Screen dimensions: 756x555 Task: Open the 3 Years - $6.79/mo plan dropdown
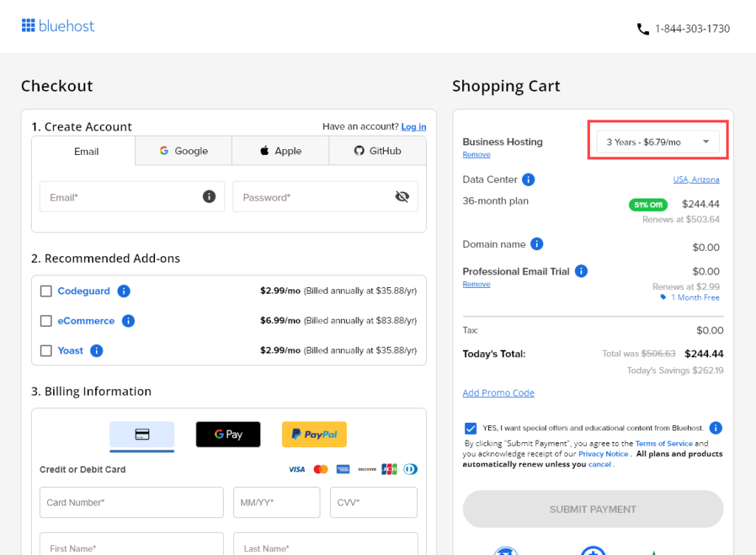(657, 141)
